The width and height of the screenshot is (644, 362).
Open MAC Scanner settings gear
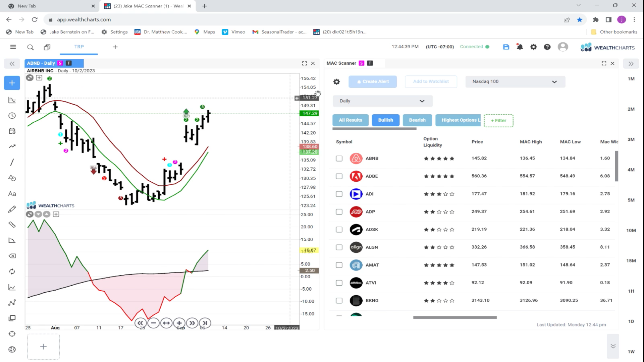point(336,82)
